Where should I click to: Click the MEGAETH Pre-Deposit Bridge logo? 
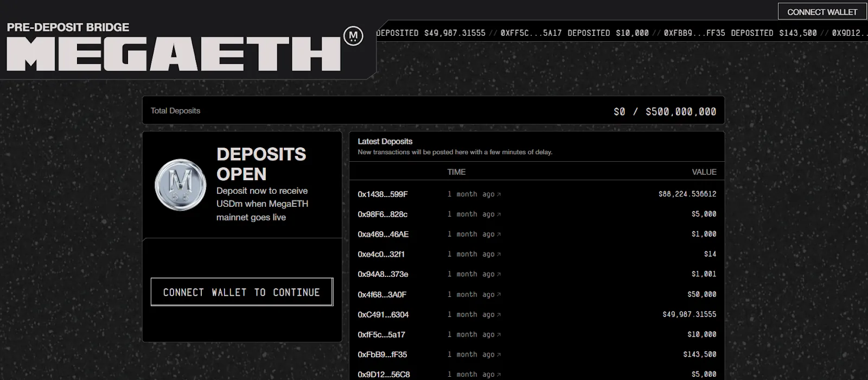pyautogui.click(x=174, y=47)
